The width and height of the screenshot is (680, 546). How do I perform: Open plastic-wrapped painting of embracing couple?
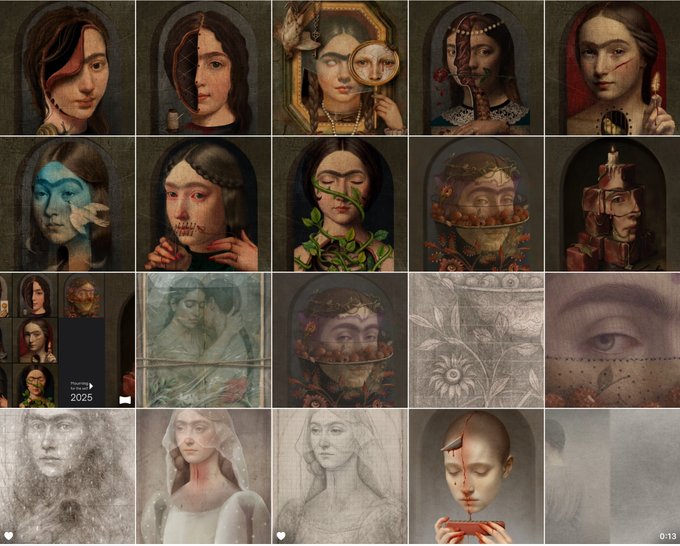[x=203, y=340]
